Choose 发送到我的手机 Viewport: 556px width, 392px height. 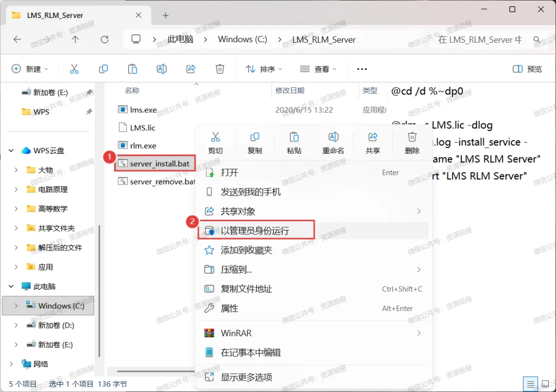(314, 192)
